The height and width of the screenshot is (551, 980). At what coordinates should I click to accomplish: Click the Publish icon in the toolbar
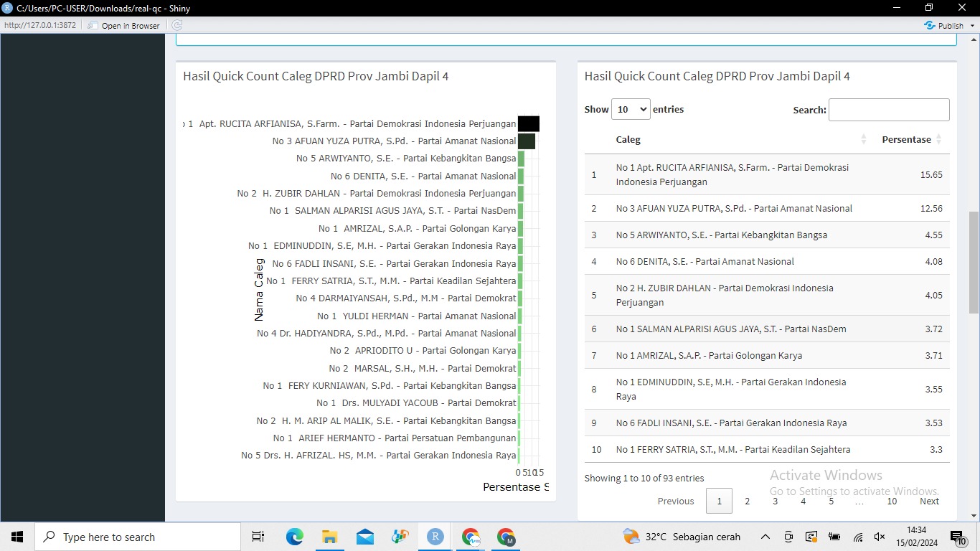click(x=930, y=25)
